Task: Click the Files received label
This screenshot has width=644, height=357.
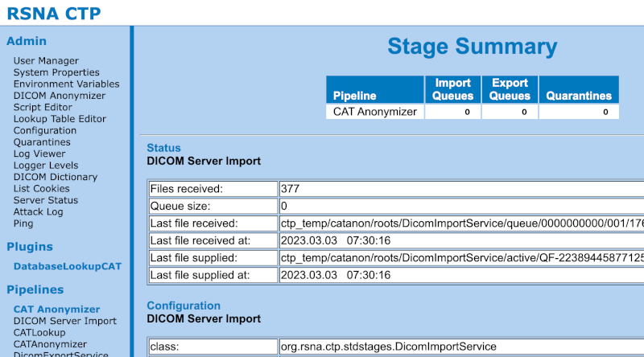Action: [x=213, y=189]
